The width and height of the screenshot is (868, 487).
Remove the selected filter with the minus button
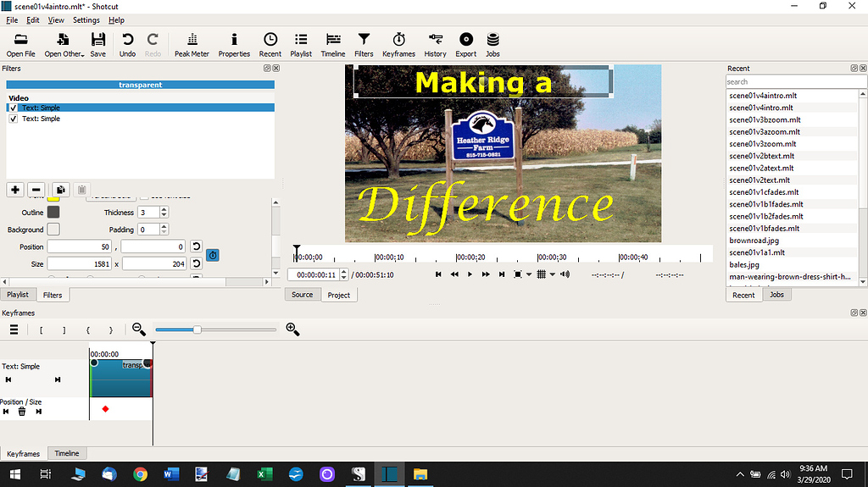click(x=36, y=190)
